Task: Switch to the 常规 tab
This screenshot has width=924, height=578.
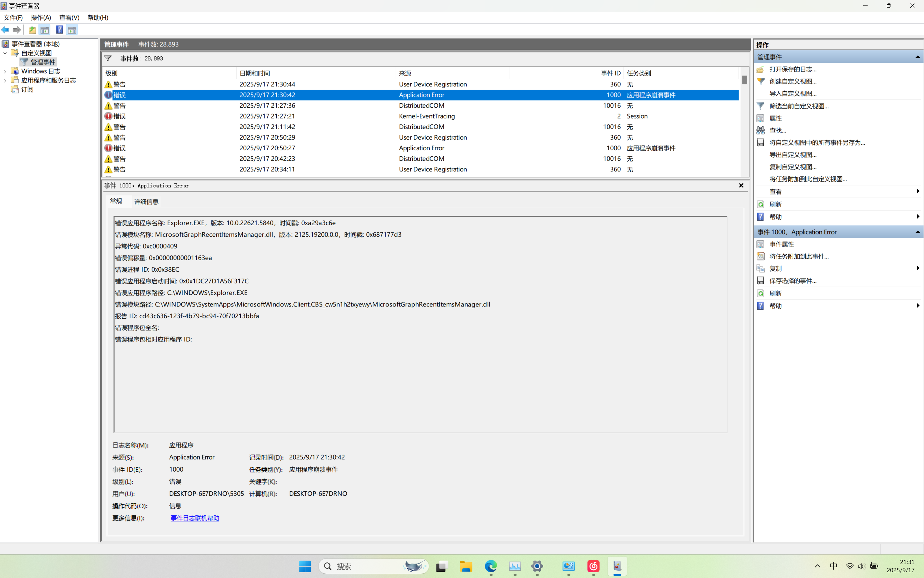Action: [116, 201]
